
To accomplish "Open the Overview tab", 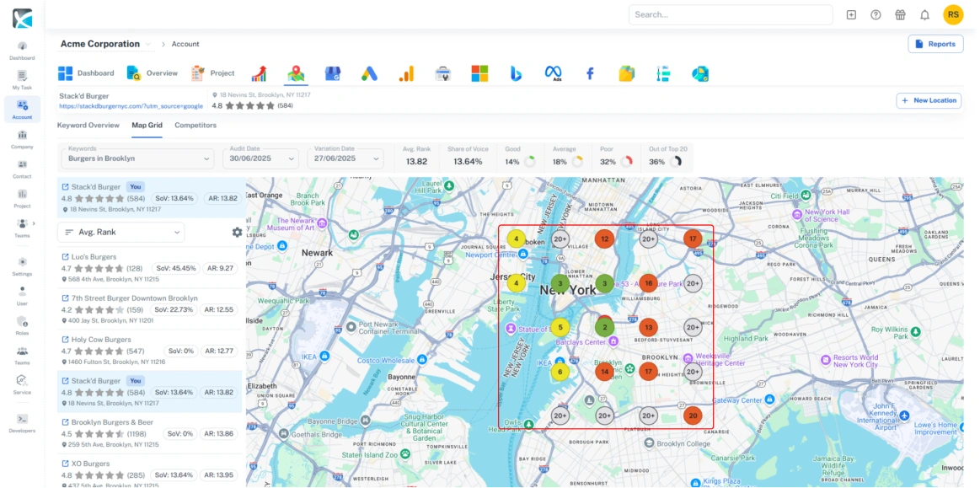I will [153, 73].
